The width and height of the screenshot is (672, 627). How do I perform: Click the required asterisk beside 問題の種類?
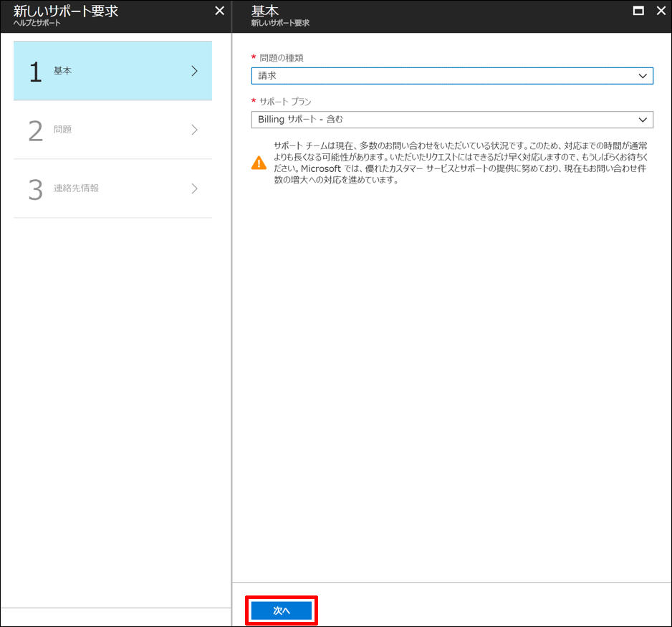pos(255,57)
